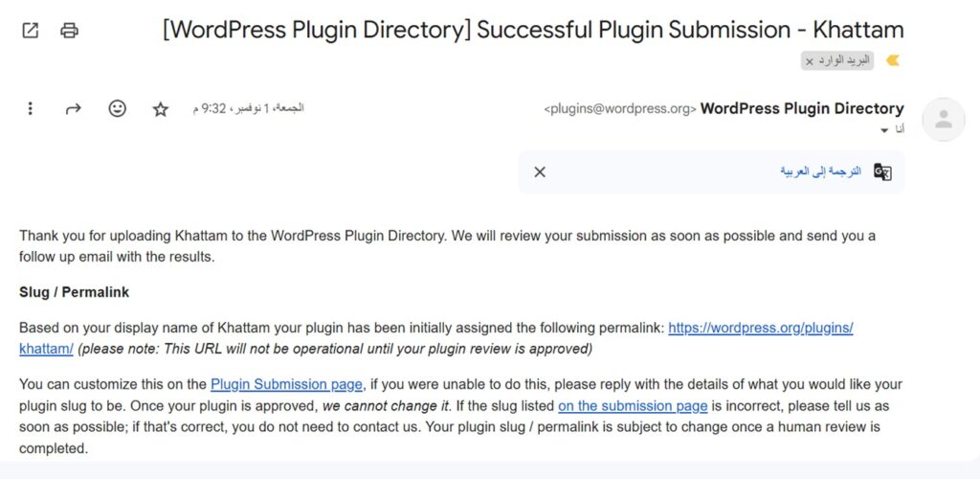Image resolution: width=980 pixels, height=479 pixels.
Task: Follow the 'on the submission page' link
Action: 633,405
